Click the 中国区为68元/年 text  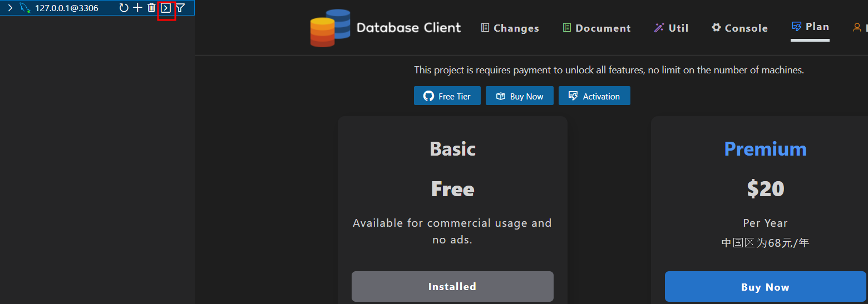point(765,243)
